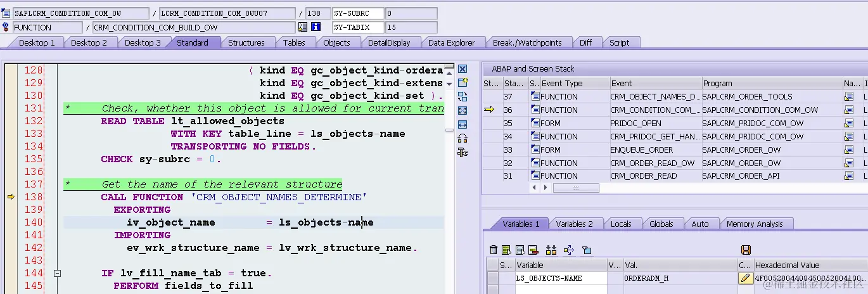The width and height of the screenshot is (868, 294).
Task: Click the settings icon below the headphones icon
Action: 463,152
